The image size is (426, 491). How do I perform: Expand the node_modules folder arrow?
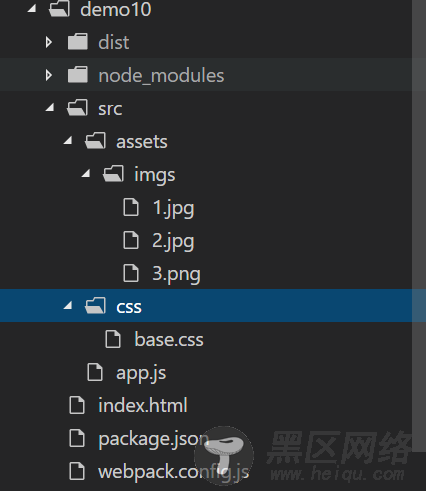(x=49, y=75)
